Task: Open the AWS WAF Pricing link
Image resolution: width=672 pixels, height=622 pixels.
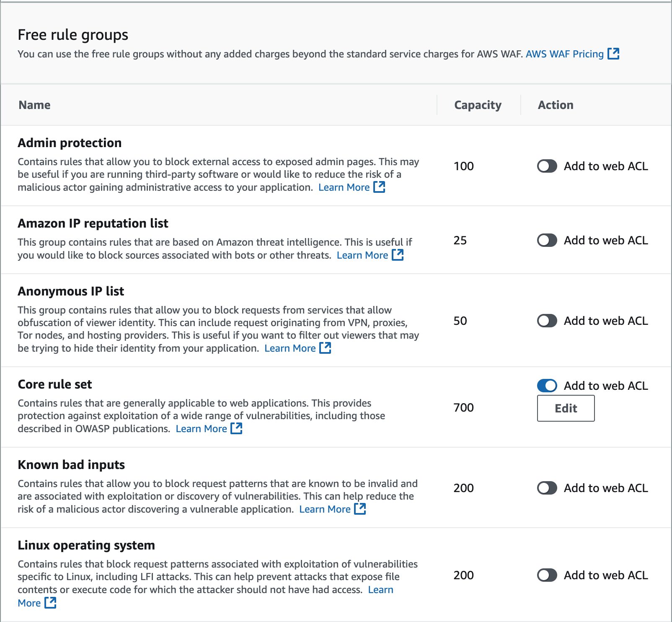Action: click(x=564, y=54)
